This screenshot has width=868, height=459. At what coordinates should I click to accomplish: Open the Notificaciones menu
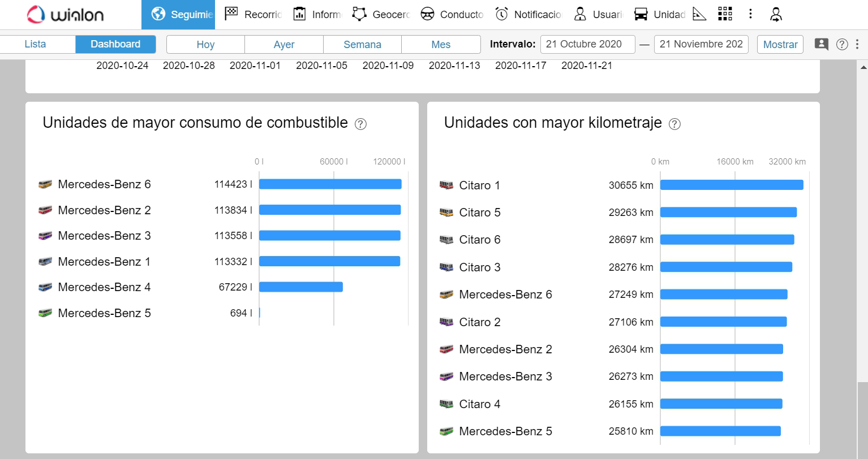[x=528, y=14]
